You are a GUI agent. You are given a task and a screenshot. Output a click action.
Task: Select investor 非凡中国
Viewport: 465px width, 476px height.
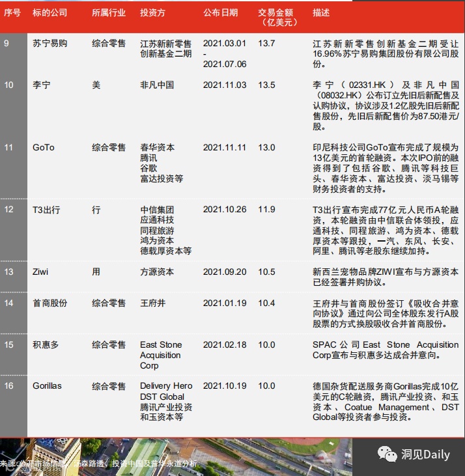coord(157,85)
